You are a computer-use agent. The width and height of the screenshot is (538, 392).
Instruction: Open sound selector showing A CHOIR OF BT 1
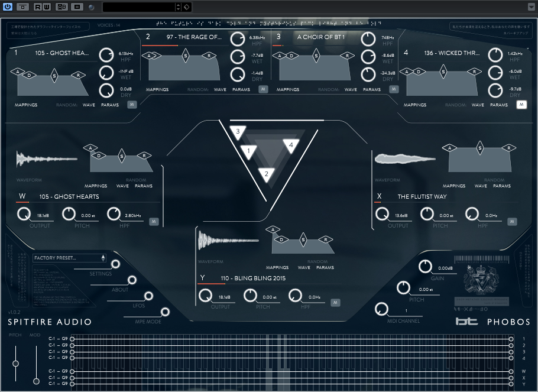pyautogui.click(x=321, y=37)
